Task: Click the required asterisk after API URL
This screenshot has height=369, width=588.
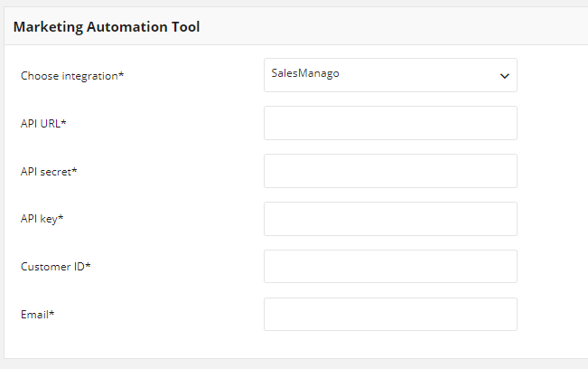Action: click(x=63, y=121)
